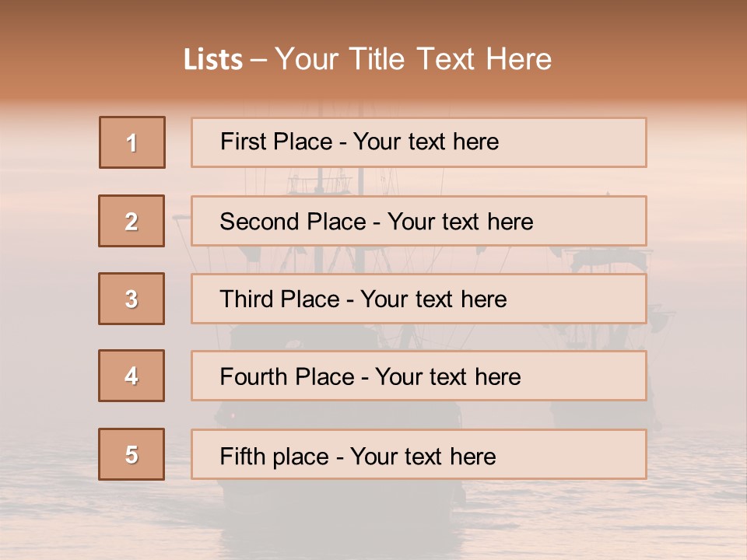
Task: Click the word Fifth in list
Action: pos(243,456)
